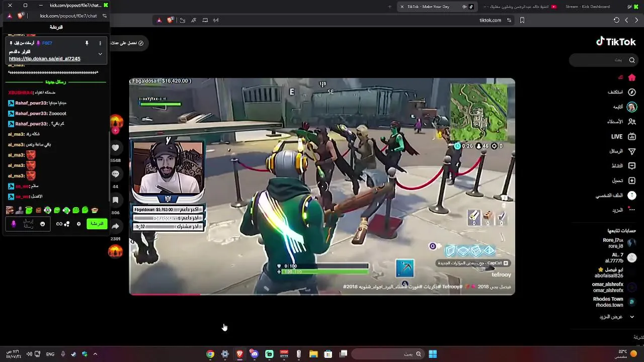The height and width of the screenshot is (362, 644).
Task: Click the purple microphone icon in chat input
Action: point(14,224)
